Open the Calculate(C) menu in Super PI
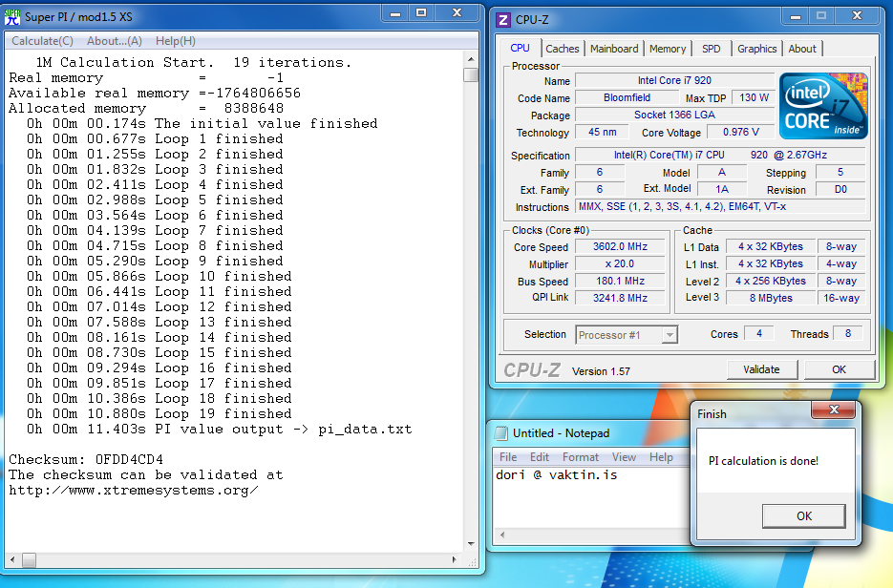Screen dimensions: 893x588 [42, 41]
